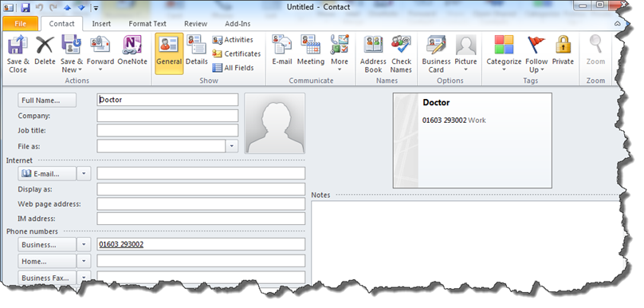The height and width of the screenshot is (308, 644).
Task: Open the E-mail type dropdown arrow
Action: point(84,174)
